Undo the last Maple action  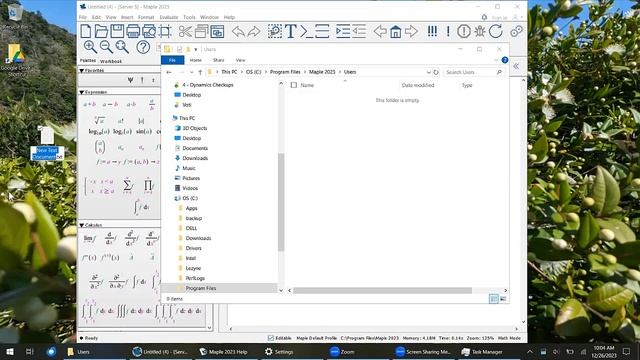[238, 31]
